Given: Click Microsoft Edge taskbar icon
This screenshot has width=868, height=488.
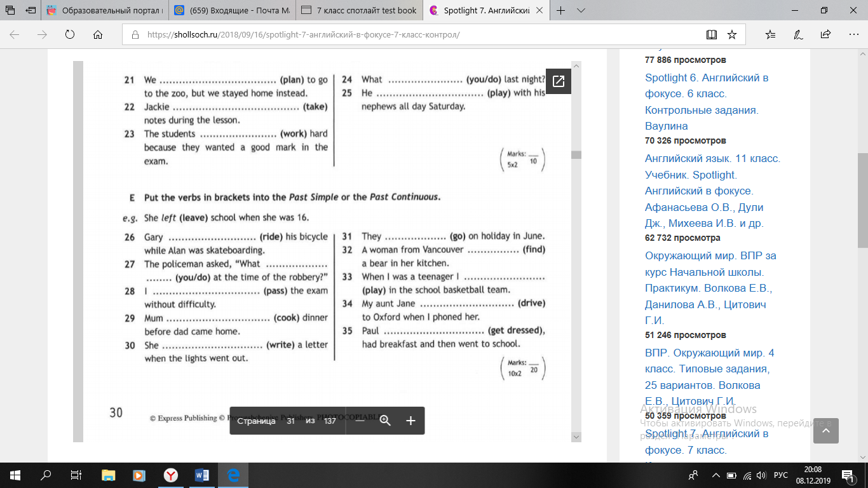Looking at the screenshot, I should coord(233,475).
